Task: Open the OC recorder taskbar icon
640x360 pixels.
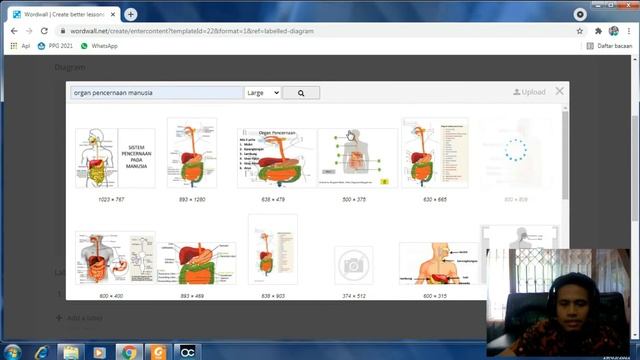Action: click(187, 352)
